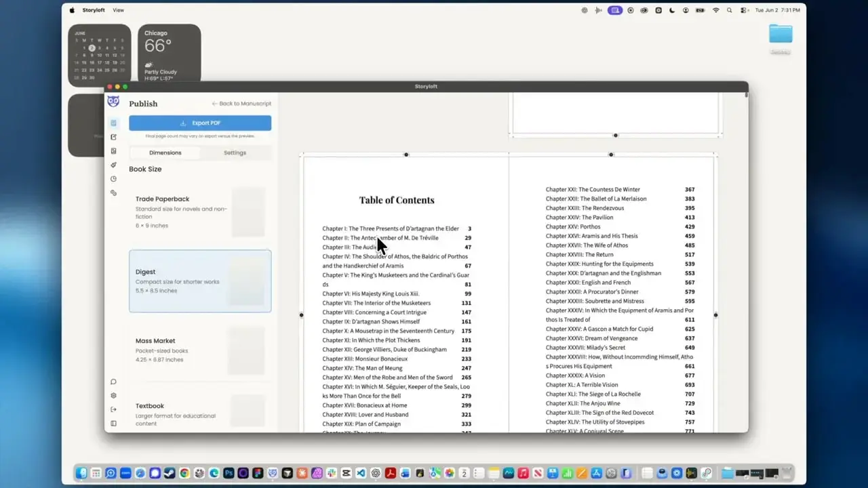Toggle the sidebar panel layout icon

[x=113, y=424]
